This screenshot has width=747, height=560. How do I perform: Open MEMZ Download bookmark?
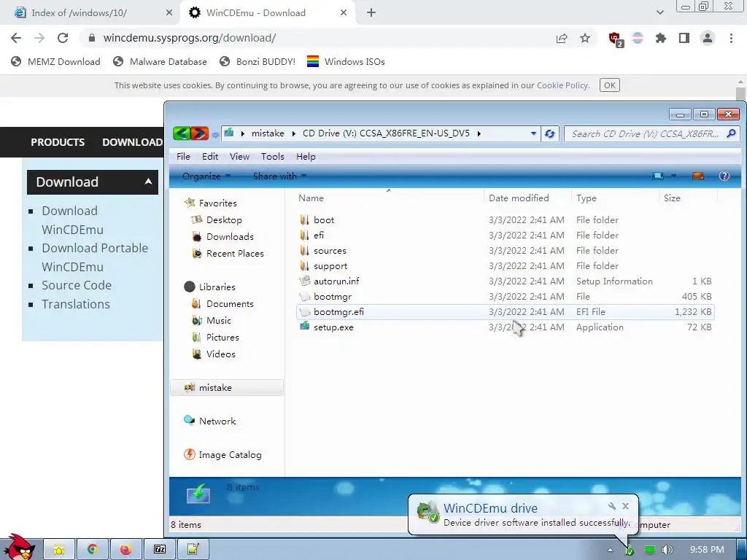[55, 62]
